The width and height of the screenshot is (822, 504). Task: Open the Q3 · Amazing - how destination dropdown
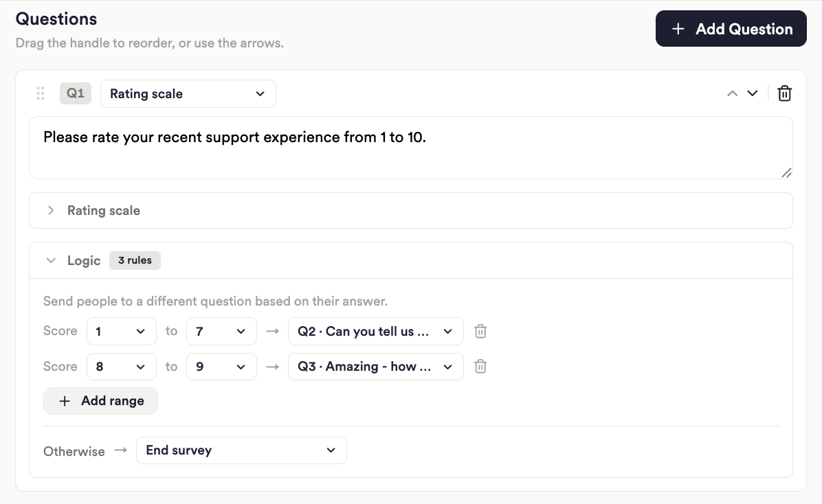(x=375, y=367)
